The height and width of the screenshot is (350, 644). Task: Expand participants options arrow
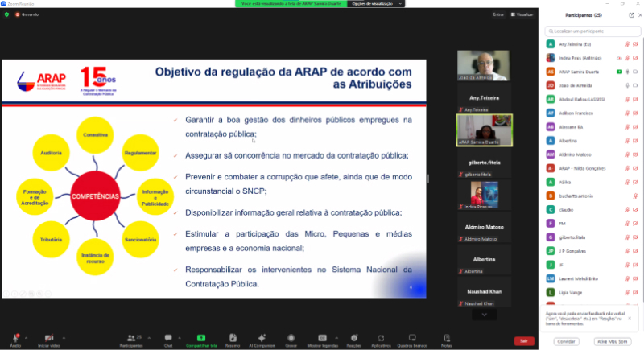coord(149,338)
